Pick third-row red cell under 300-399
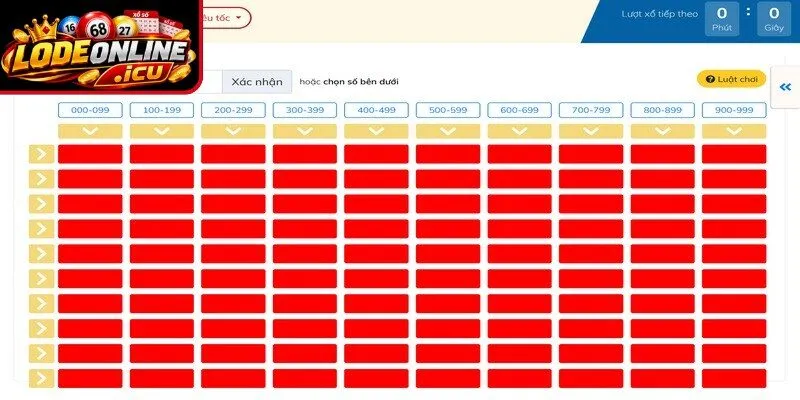Viewport: 800px width, 400px height. (305, 204)
